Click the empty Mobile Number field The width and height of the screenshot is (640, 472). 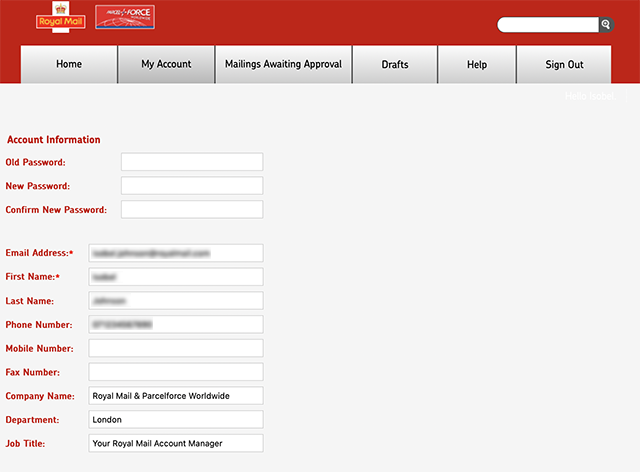[x=175, y=348]
